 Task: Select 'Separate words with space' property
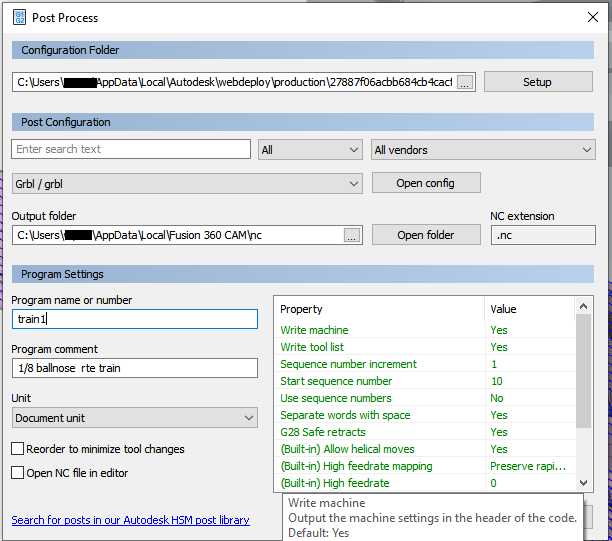point(425,415)
